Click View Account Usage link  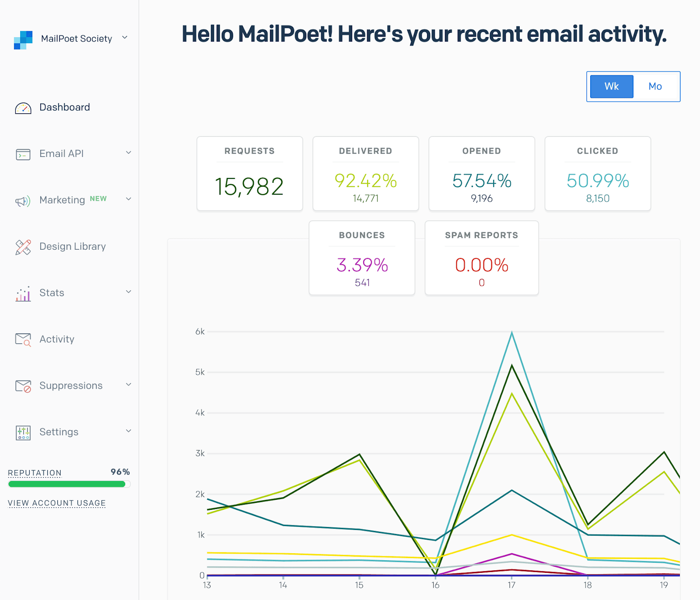pyautogui.click(x=57, y=503)
